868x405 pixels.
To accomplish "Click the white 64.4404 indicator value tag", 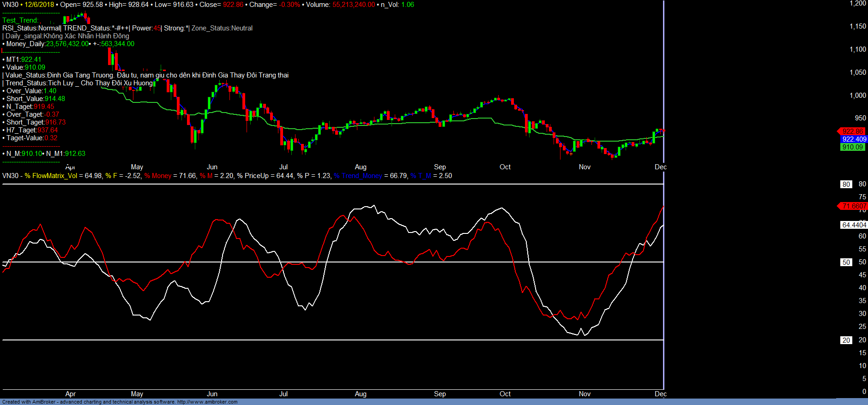I will [854, 225].
